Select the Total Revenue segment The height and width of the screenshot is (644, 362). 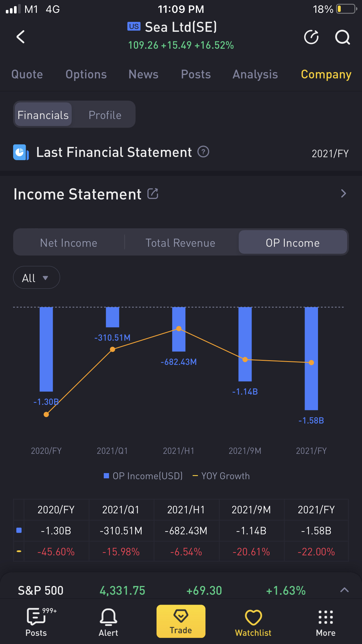(x=180, y=243)
